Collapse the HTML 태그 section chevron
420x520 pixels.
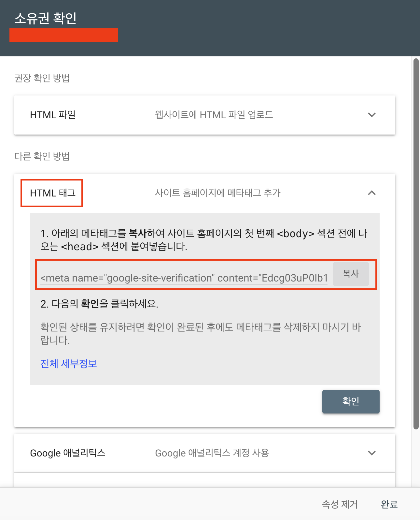(x=371, y=193)
